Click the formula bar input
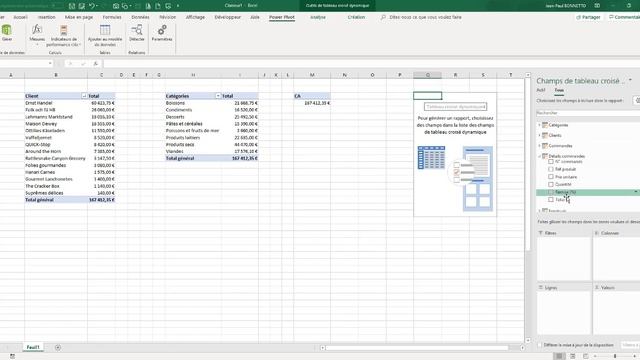 [x=371, y=64]
